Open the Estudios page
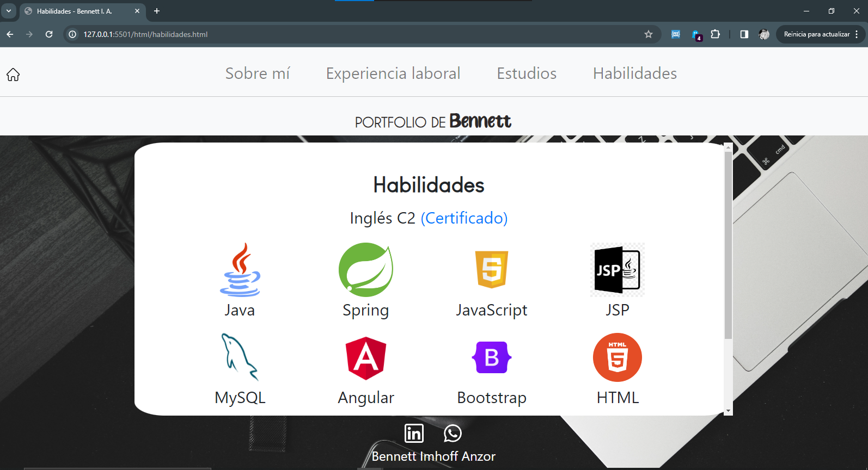The width and height of the screenshot is (868, 470). 527,73
